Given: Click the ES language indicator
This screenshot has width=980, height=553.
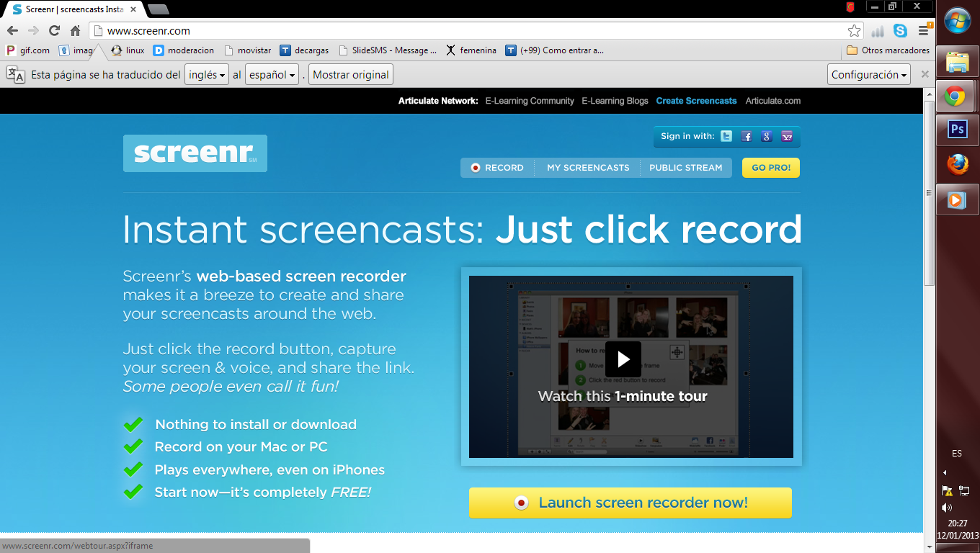Looking at the screenshot, I should click(957, 454).
